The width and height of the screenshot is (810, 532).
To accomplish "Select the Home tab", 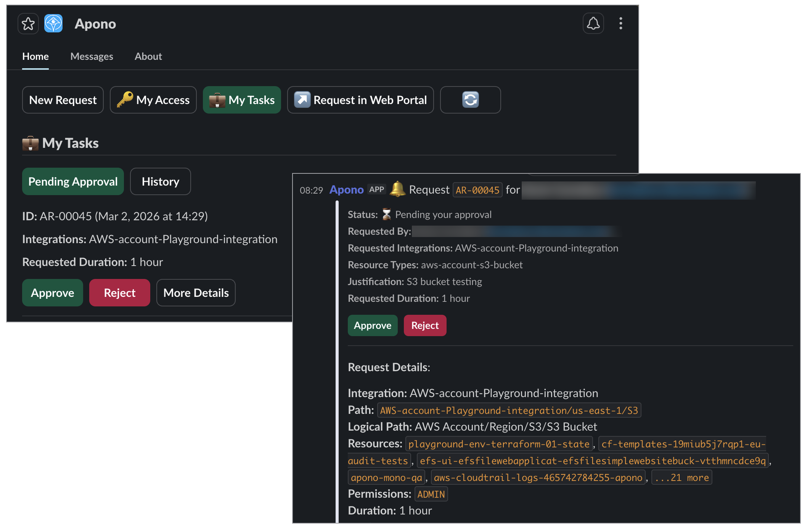I will click(35, 56).
